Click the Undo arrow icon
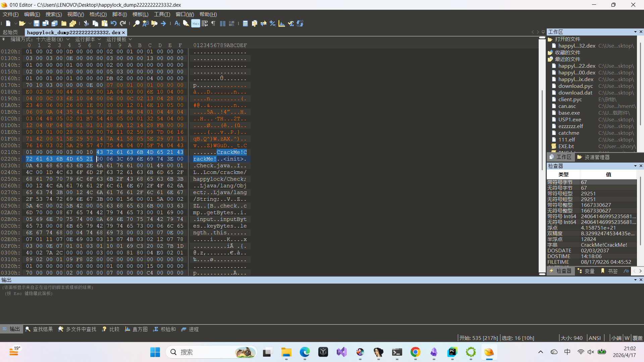Screen dimensions: 644x362 point(114,23)
